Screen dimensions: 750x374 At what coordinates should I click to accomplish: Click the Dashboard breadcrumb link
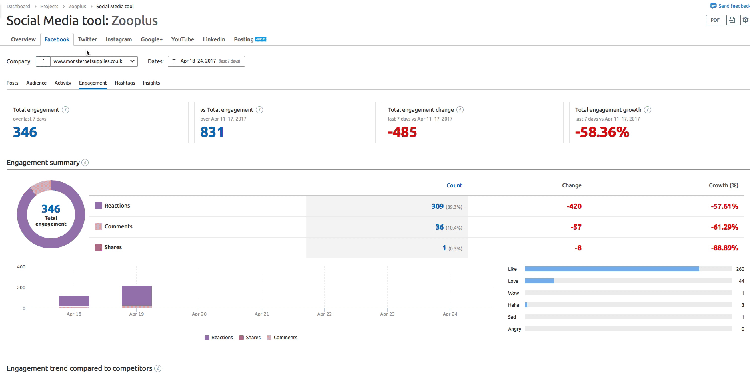point(19,6)
